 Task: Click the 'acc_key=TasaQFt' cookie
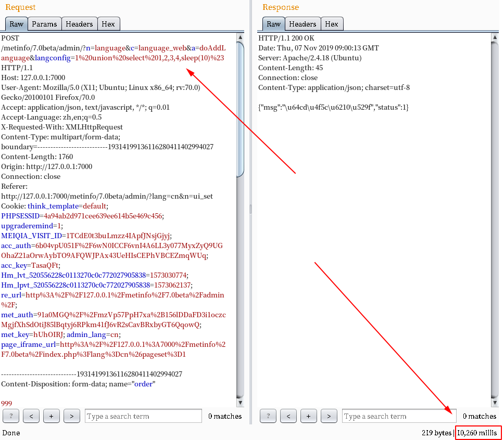(x=30, y=266)
